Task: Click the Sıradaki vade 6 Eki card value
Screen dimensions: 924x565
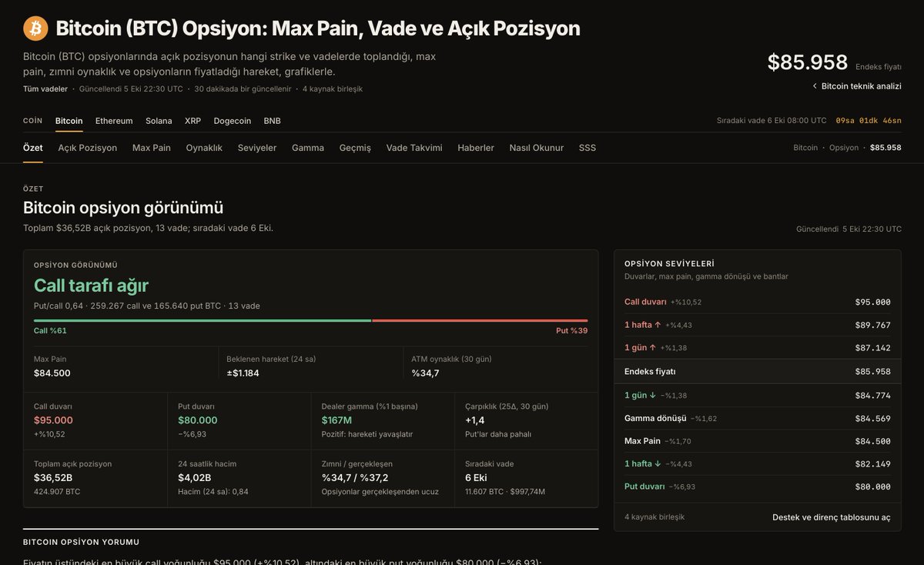Action: pos(477,477)
